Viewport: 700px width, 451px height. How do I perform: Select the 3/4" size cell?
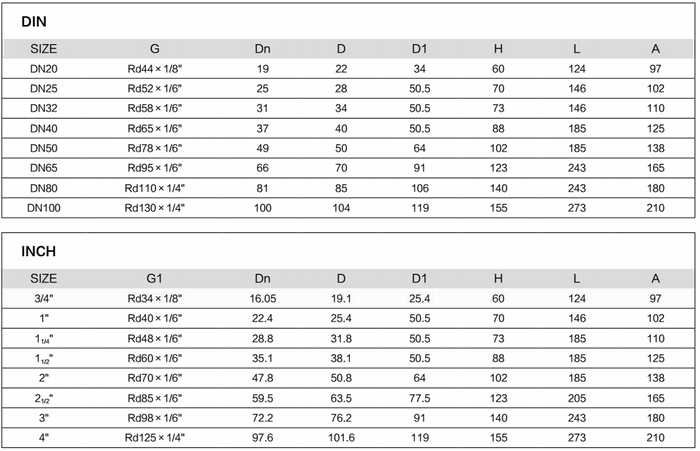pyautogui.click(x=44, y=298)
